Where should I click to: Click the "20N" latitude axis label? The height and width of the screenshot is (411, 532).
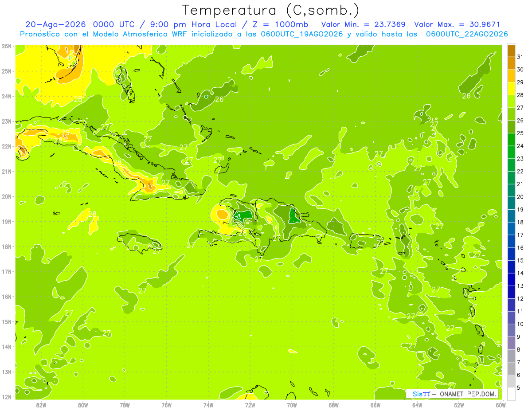[x=7, y=196]
